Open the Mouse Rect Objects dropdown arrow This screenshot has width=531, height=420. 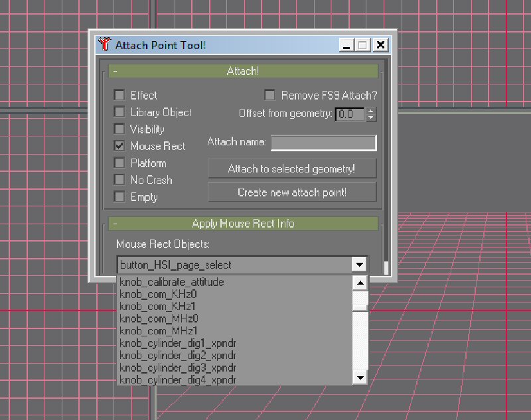coord(359,265)
